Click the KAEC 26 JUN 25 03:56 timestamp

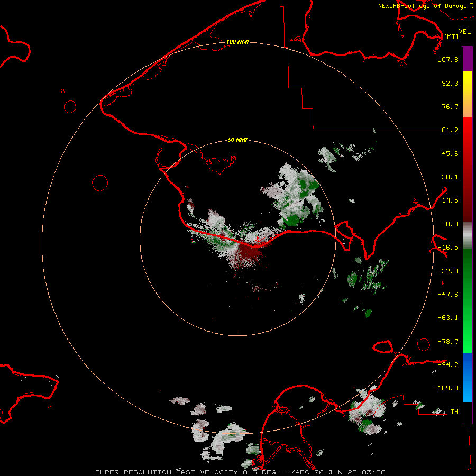pyautogui.click(x=338, y=472)
